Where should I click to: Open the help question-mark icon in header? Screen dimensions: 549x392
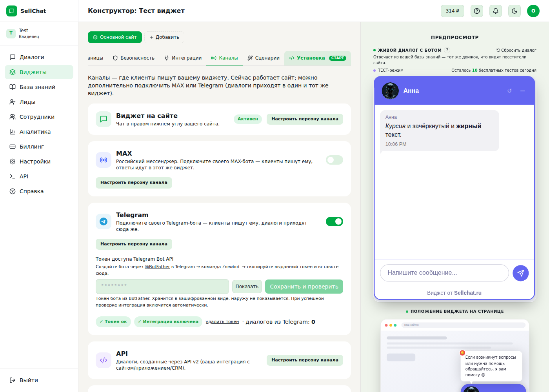477,11
